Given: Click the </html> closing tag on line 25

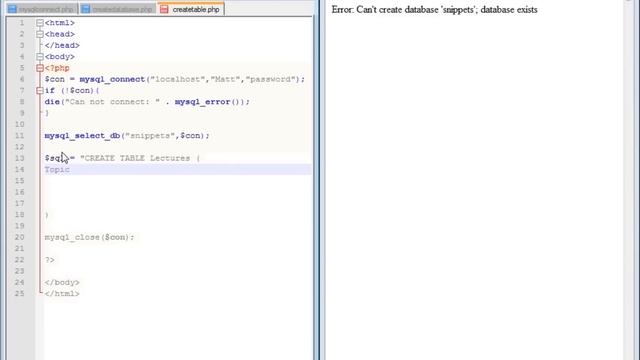Looking at the screenshot, I should point(62,294).
